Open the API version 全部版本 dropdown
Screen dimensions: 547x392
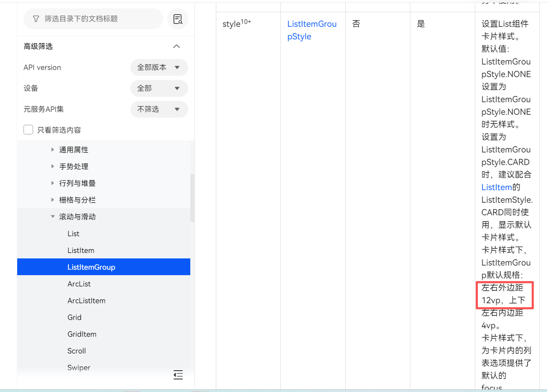coord(159,67)
